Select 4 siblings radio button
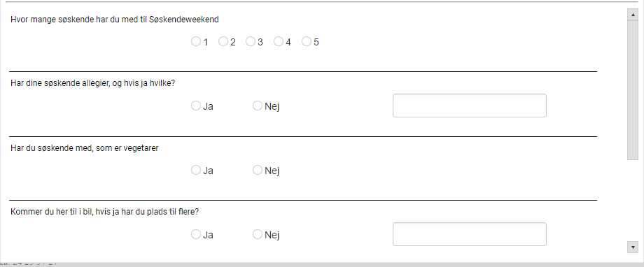 279,41
